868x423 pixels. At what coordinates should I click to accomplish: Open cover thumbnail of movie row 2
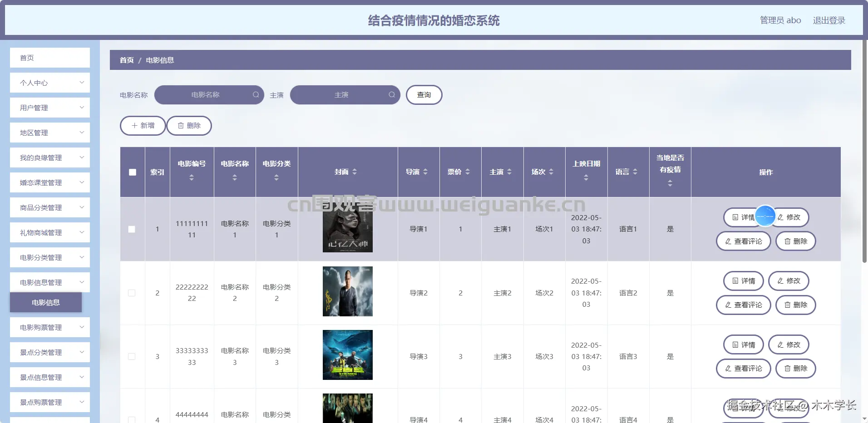pos(348,291)
